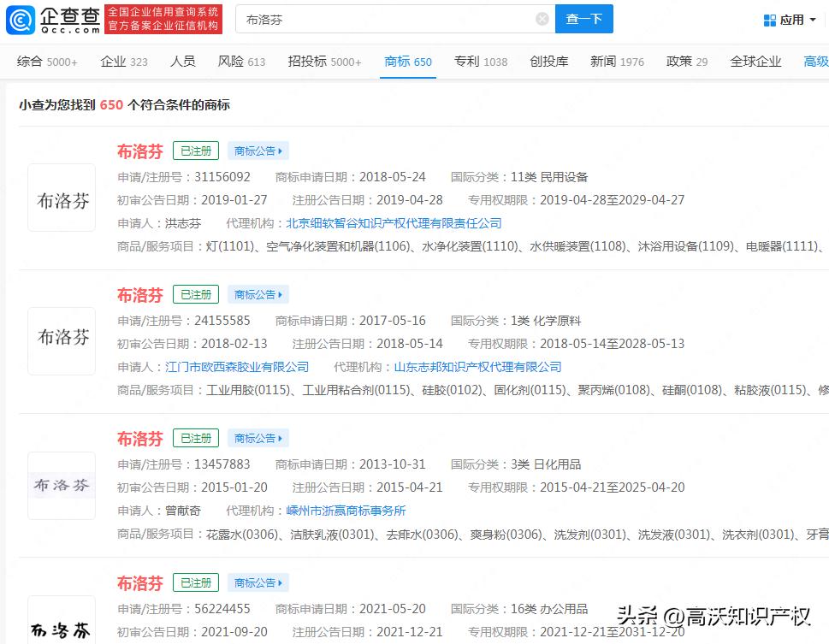Select the 新闻 1976 tab
This screenshot has height=644, width=829.
coord(617,62)
